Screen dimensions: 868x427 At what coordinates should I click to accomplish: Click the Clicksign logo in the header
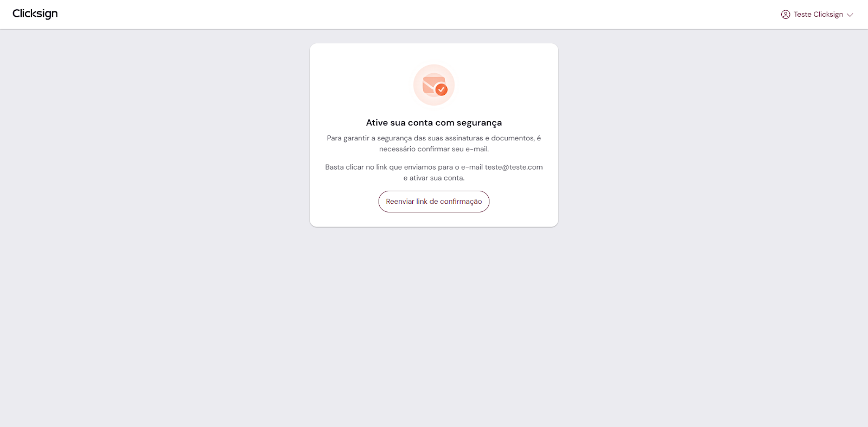35,14
